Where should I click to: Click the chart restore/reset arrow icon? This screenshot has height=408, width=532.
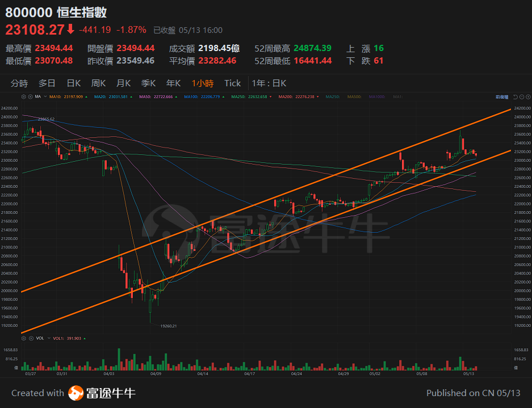[x=516, y=97]
